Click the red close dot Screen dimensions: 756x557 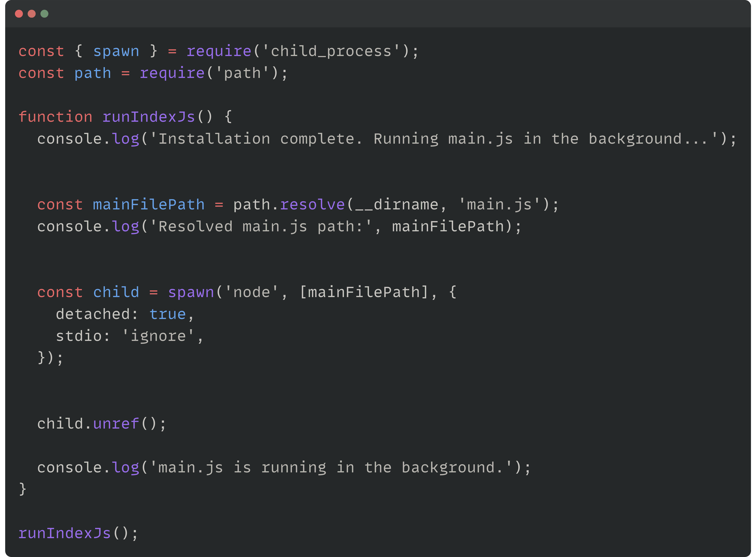[19, 14]
